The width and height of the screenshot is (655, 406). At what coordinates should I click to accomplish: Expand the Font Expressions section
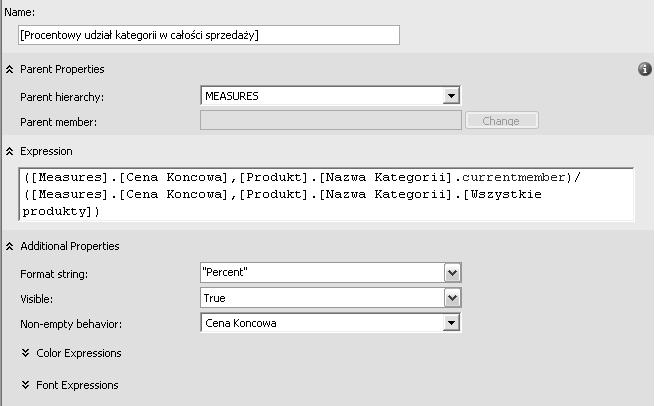coord(25,385)
